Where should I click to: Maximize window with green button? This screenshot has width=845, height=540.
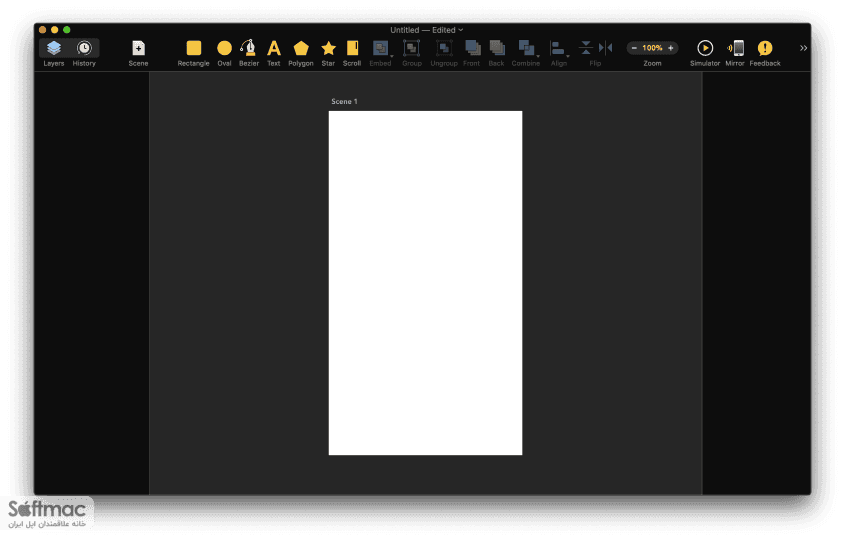(67, 30)
